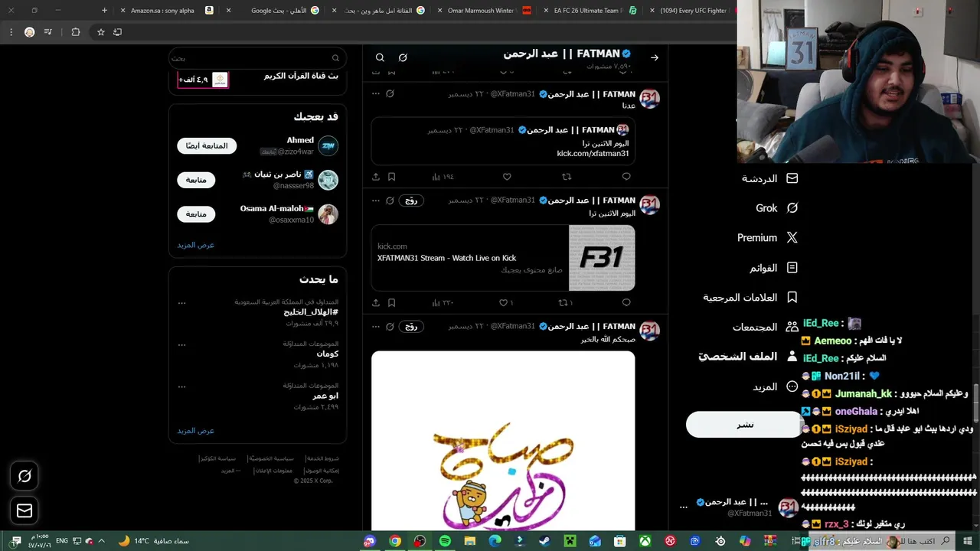Open Xbox app from the taskbar
This screenshot has height=551, width=980.
[645, 541]
